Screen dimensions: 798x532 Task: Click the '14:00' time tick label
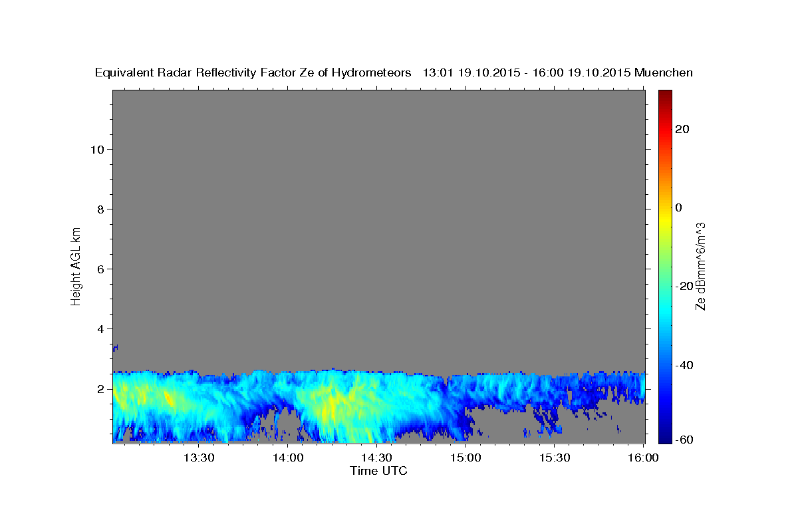pos(288,458)
